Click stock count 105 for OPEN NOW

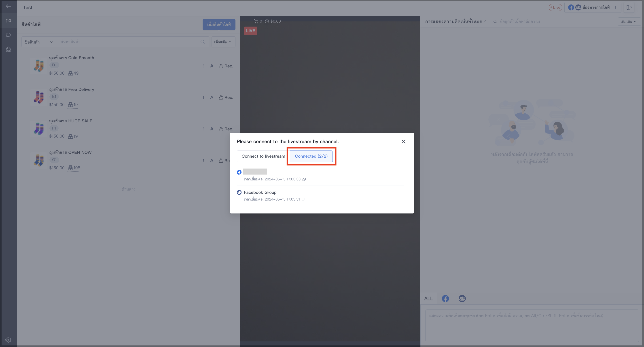click(x=74, y=168)
